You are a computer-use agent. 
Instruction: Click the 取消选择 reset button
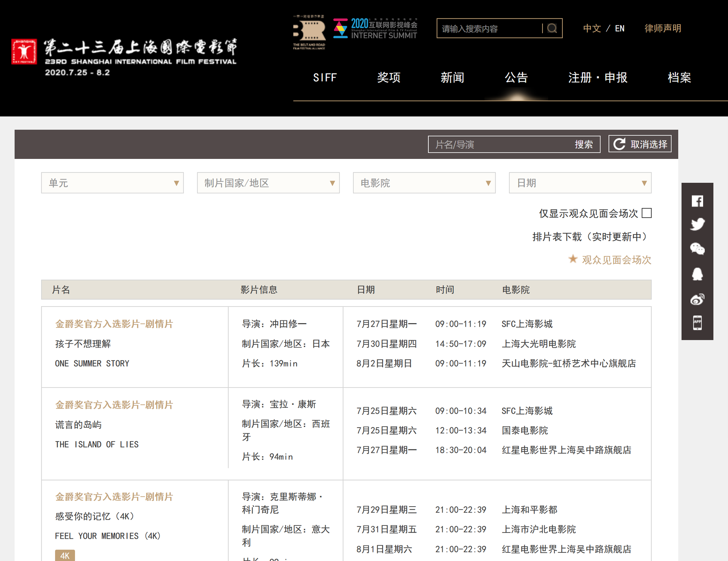[x=639, y=144]
